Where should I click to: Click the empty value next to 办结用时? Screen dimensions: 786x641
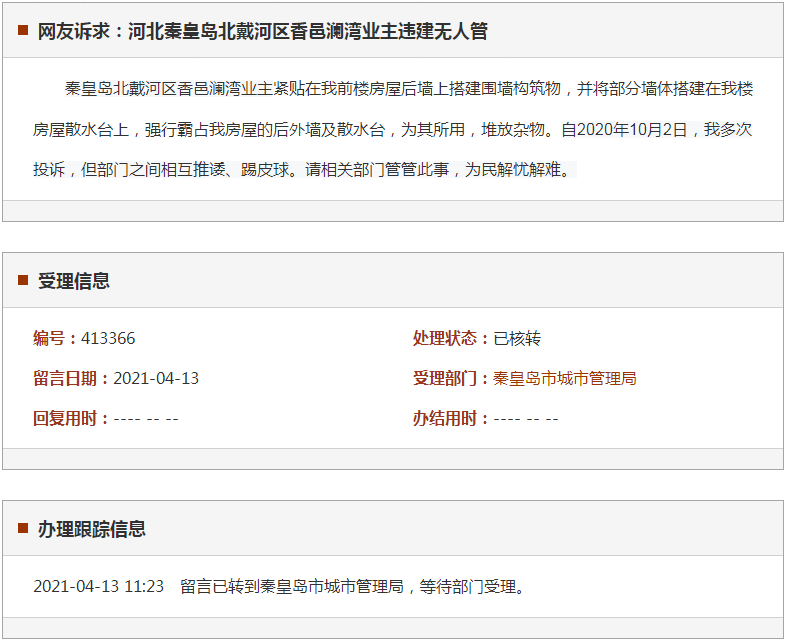pos(526,418)
